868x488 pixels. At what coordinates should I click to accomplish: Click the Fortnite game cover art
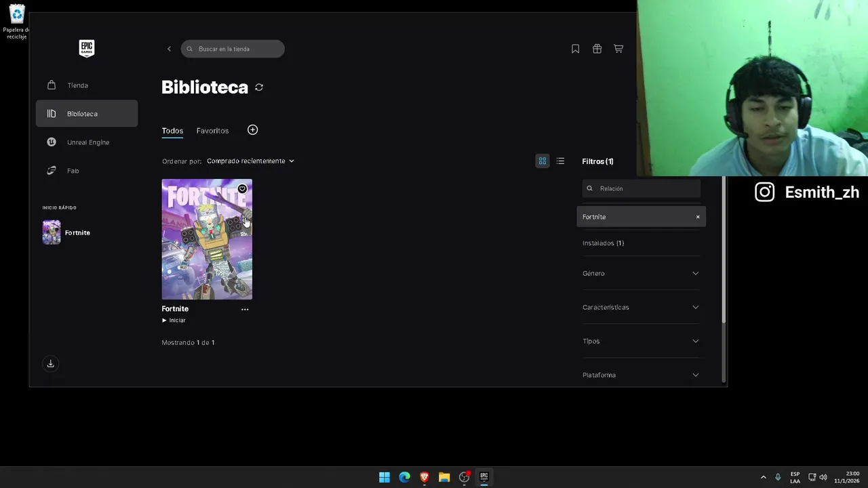coord(207,239)
